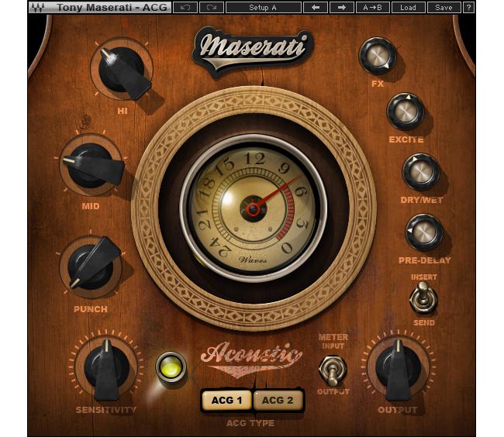
Task: Go to previous preset with left arrow
Action: coord(315,8)
